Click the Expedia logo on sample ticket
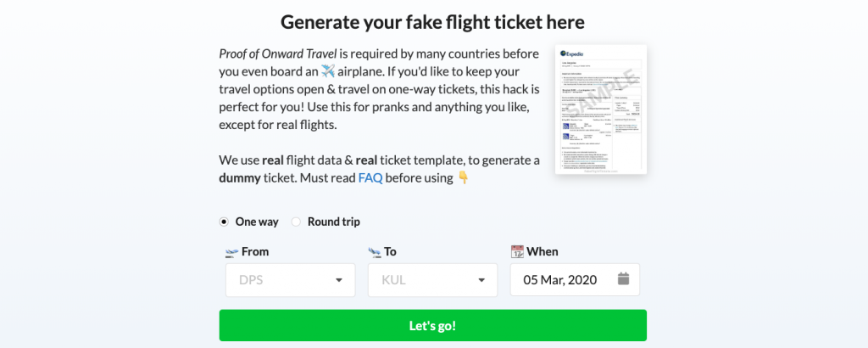 point(572,53)
